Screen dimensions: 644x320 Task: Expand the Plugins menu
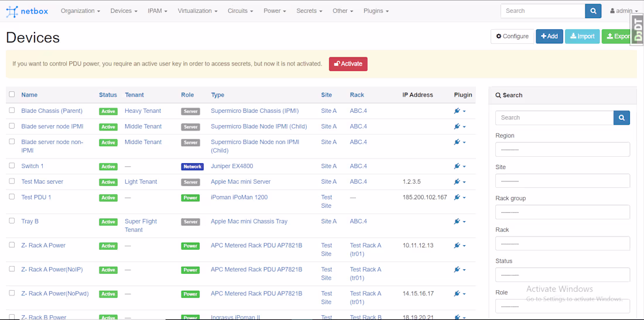pos(376,11)
